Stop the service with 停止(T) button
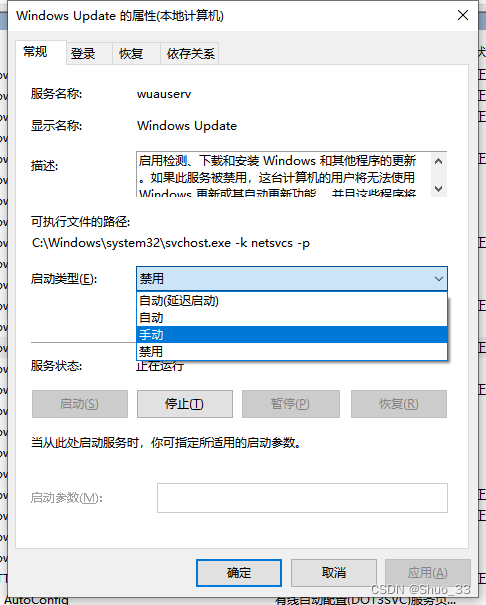 point(185,404)
